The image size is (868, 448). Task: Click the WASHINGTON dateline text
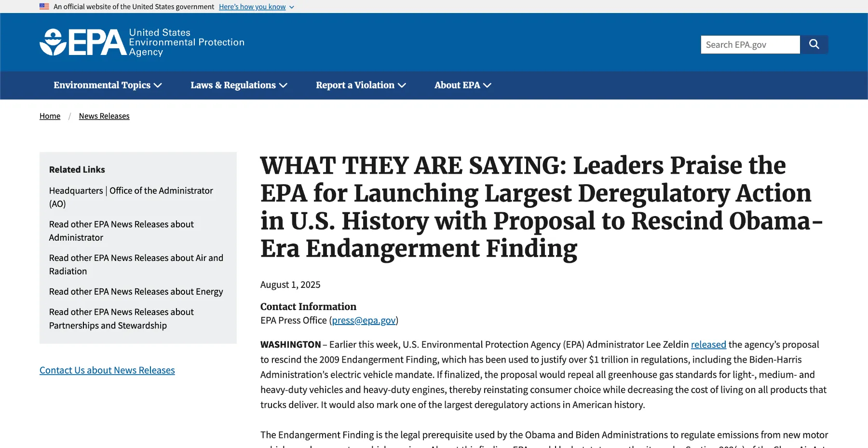pos(291,344)
